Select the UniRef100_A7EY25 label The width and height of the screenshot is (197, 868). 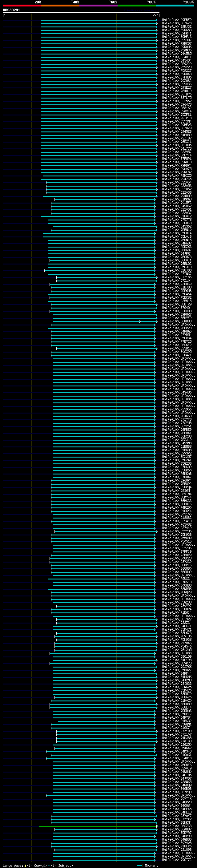(x=176, y=341)
